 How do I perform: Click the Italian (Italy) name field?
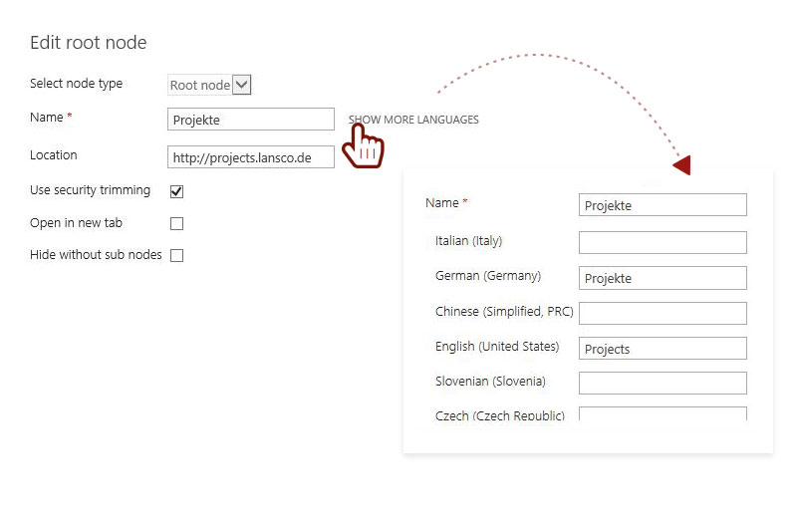663,242
